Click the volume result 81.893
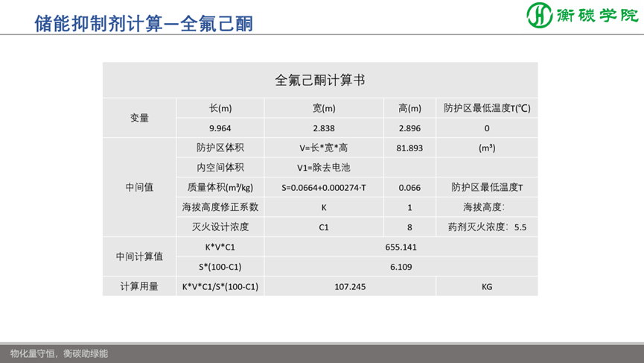Screen dimensions: 644x363 [x=409, y=148]
